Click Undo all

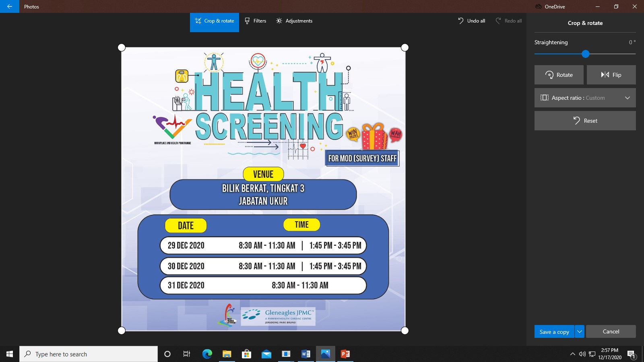pyautogui.click(x=472, y=21)
